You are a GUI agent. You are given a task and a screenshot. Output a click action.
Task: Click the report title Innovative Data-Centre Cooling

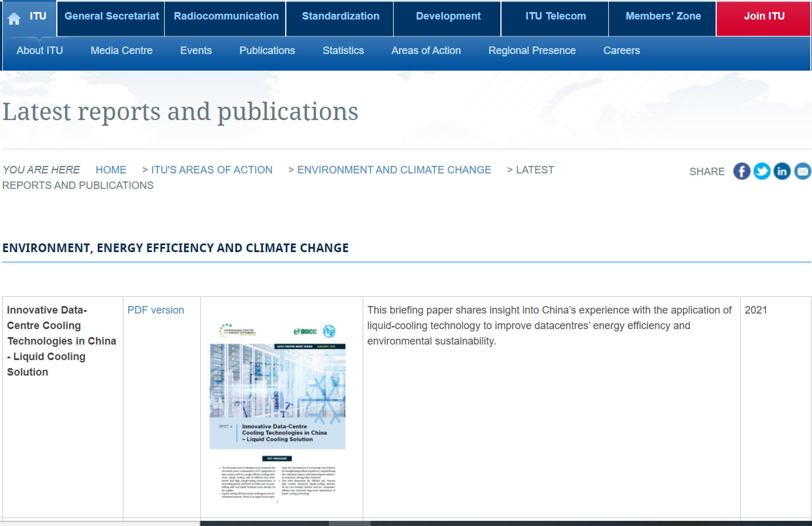pos(61,341)
